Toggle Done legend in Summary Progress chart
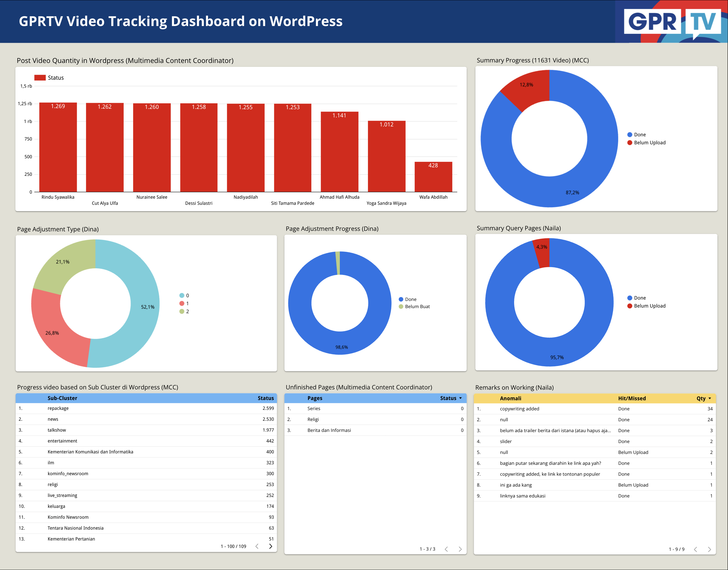 click(x=637, y=134)
